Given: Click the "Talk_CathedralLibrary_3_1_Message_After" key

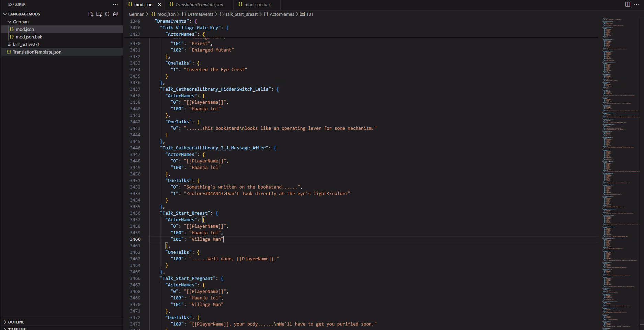Looking at the screenshot, I should pyautogui.click(x=214, y=148).
